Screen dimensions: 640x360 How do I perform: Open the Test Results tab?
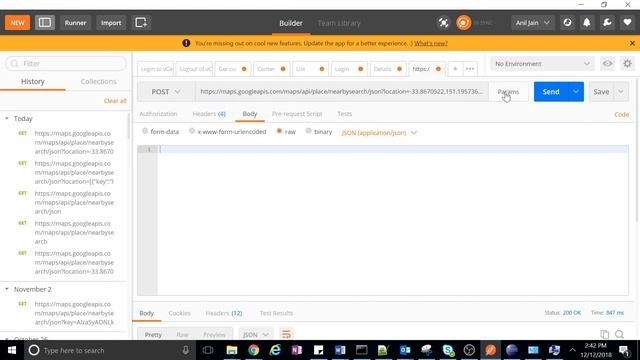276,313
